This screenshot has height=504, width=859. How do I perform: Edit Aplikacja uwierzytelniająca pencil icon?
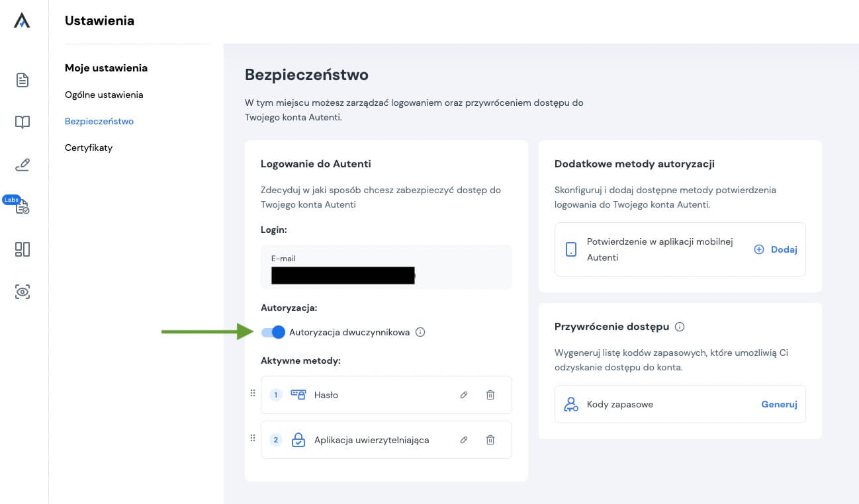[464, 440]
